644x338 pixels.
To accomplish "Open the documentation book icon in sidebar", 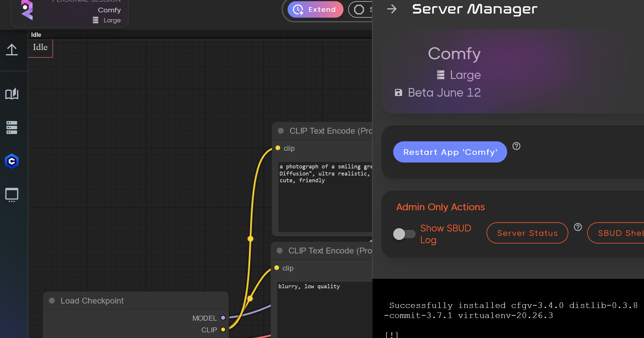I will 12,94.
